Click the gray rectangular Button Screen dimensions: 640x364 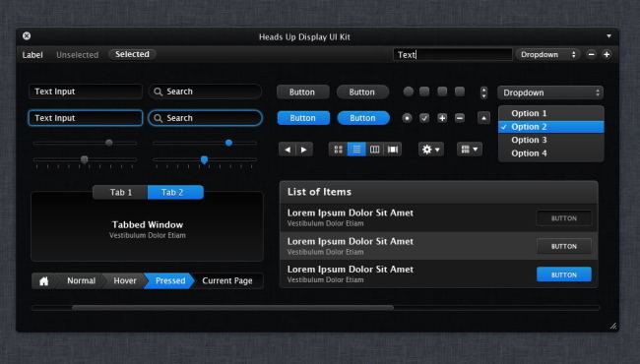[302, 92]
